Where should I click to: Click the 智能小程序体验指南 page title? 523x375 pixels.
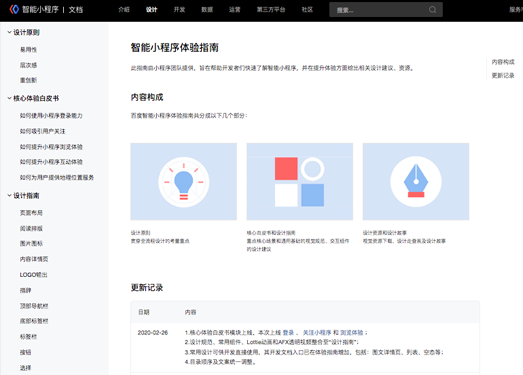174,48
